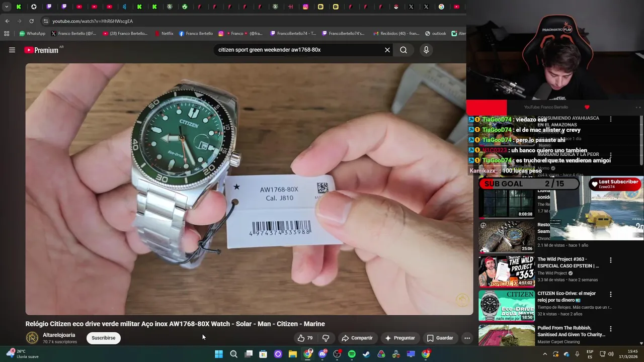The height and width of the screenshot is (362, 644).
Task: Open the Pulled From The Rubbish video title
Action: pos(571,331)
